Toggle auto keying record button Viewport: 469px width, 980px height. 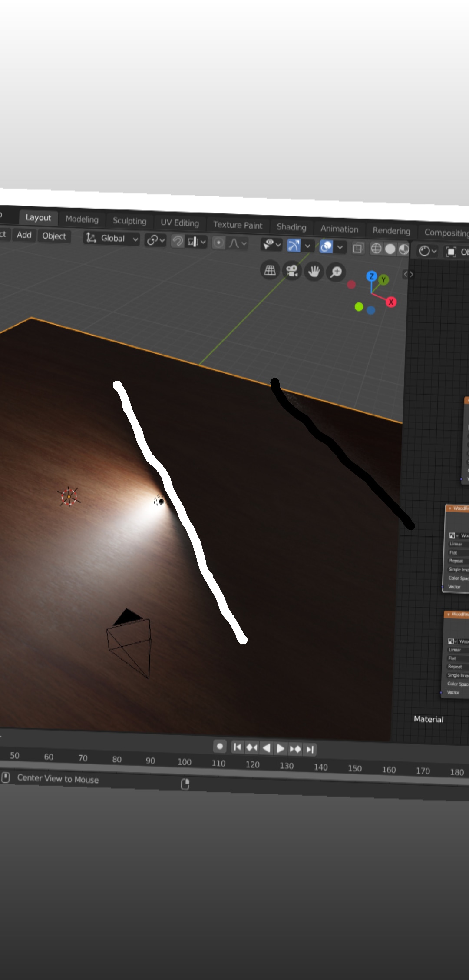tap(220, 746)
